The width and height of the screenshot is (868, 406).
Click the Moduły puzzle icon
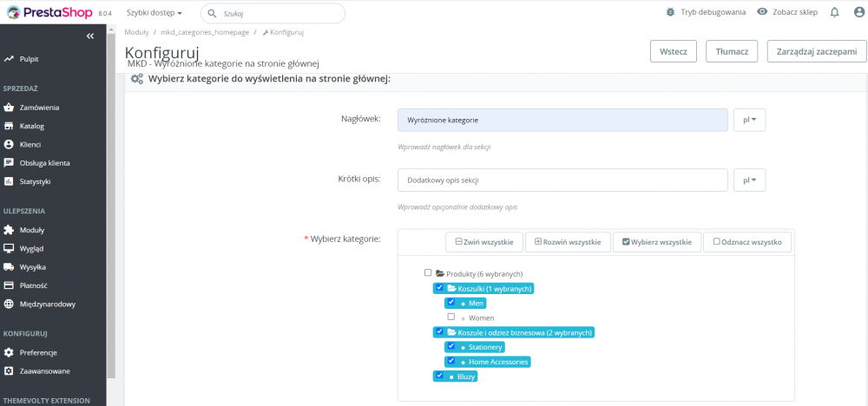click(x=9, y=230)
